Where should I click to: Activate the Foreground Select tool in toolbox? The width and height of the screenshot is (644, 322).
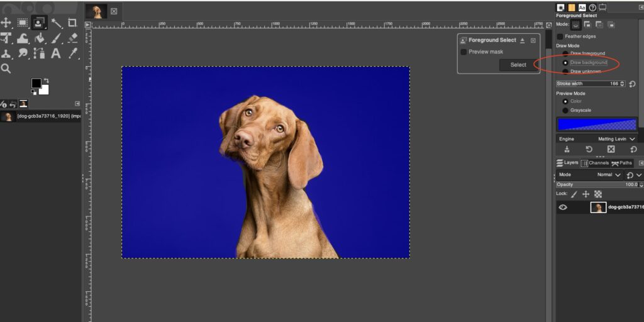click(x=40, y=23)
